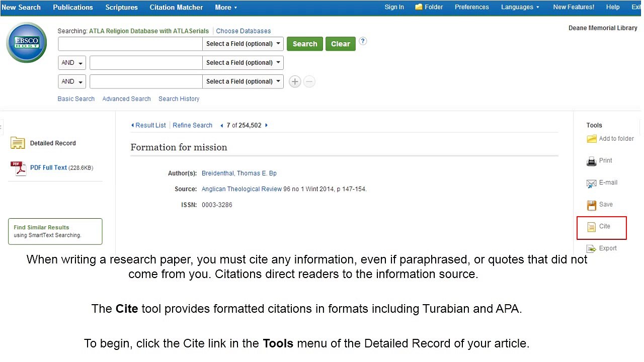This screenshot has height=362, width=644.
Task: Click the Formation for mission title
Action: coord(179,147)
